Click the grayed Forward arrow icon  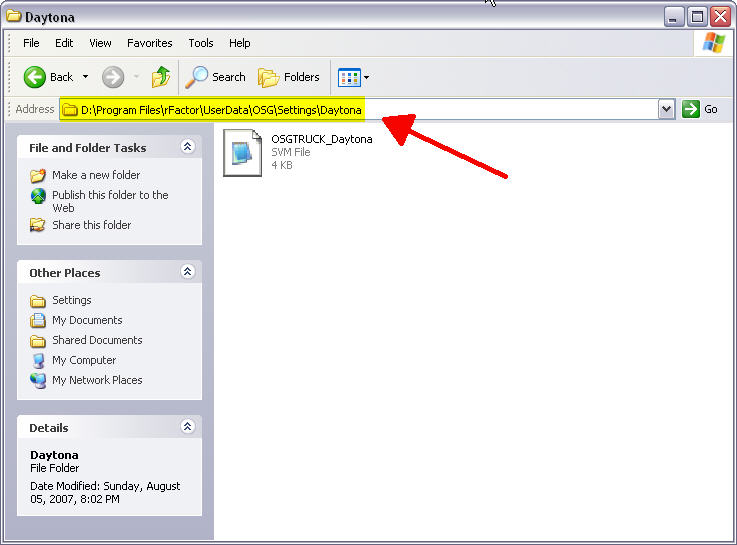pyautogui.click(x=113, y=77)
